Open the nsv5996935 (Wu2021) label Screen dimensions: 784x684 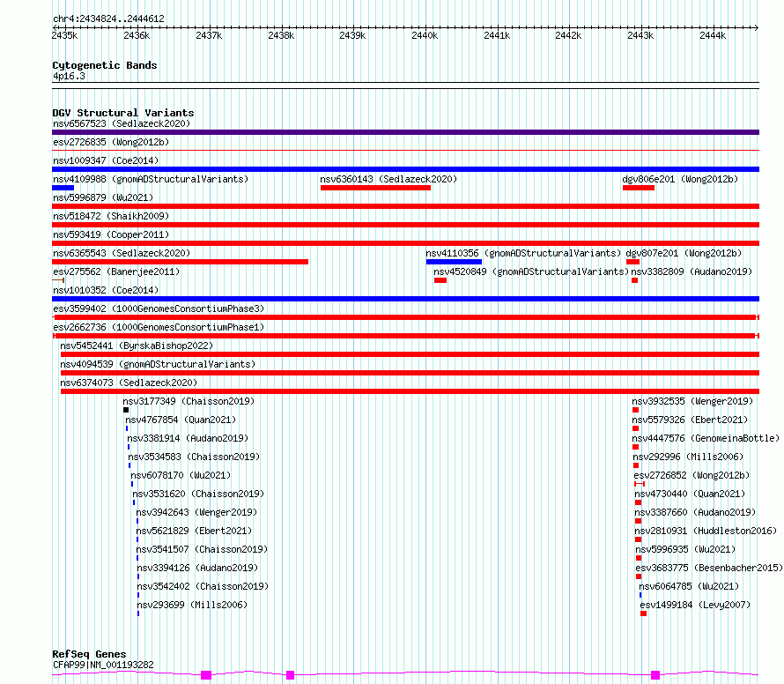click(685, 549)
